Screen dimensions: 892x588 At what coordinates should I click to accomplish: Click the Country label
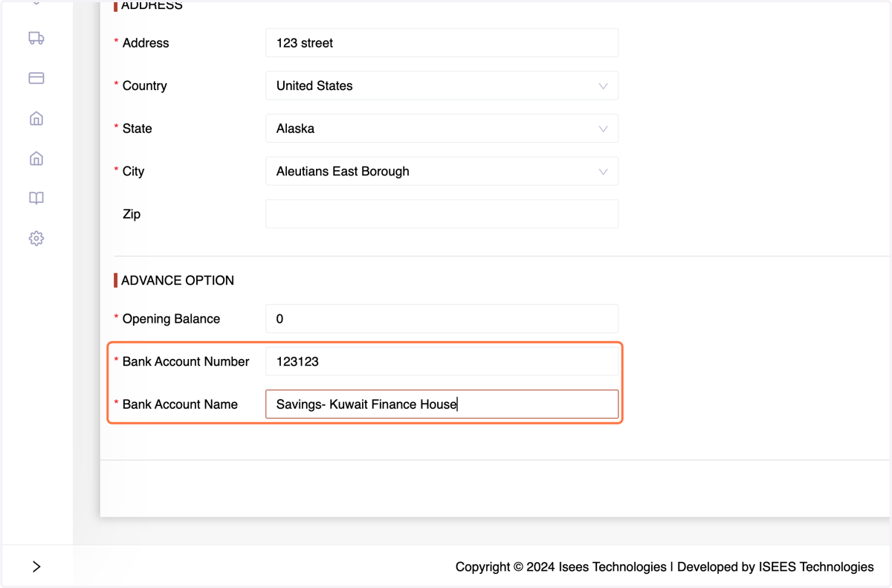pos(144,85)
